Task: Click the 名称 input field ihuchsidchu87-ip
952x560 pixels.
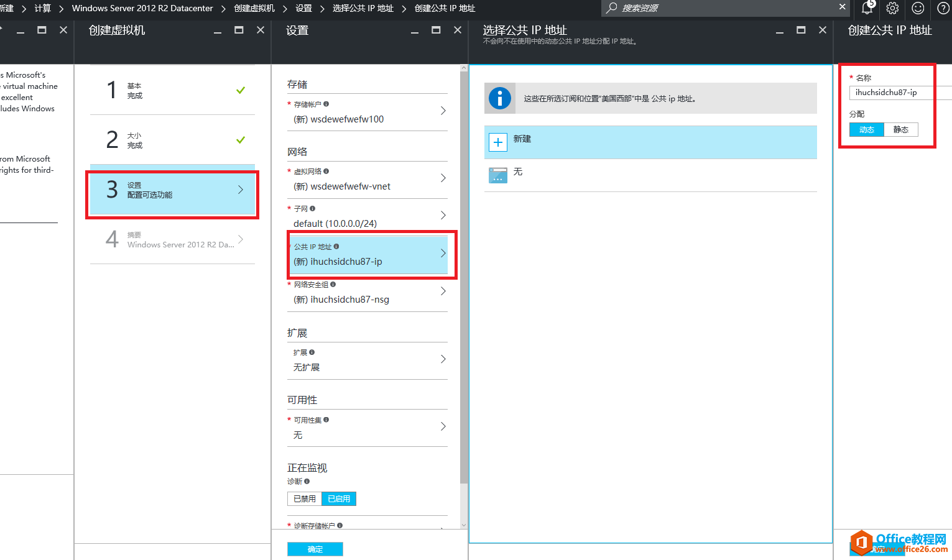Action: point(900,93)
